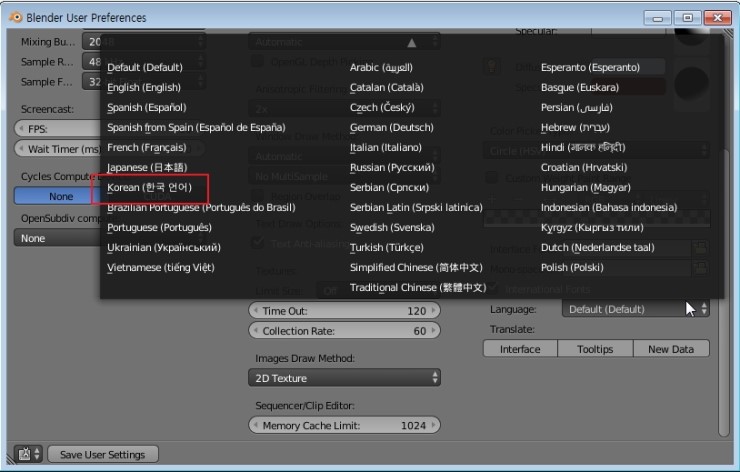Toggle Interface translation button
This screenshot has height=472, width=740.
tap(520, 349)
